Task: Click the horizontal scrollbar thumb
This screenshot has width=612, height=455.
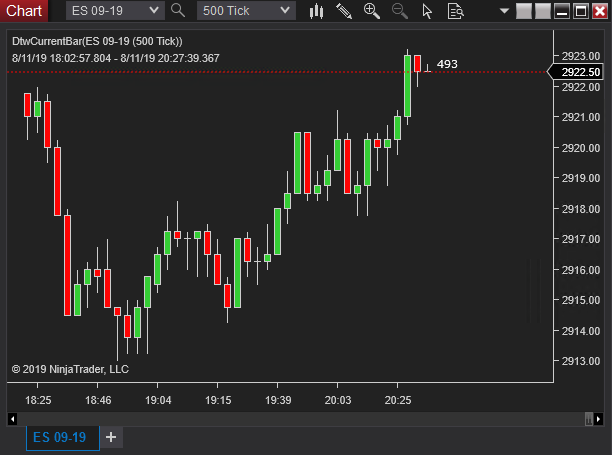Action: (x=589, y=419)
